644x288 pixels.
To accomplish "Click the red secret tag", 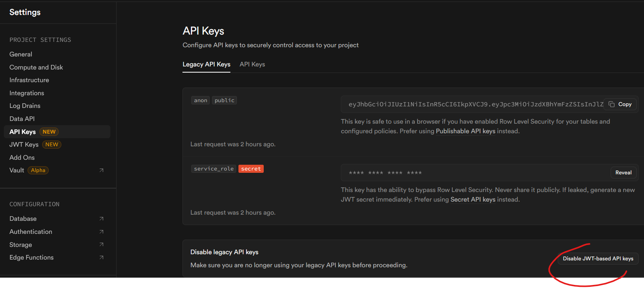I will pyautogui.click(x=251, y=169).
